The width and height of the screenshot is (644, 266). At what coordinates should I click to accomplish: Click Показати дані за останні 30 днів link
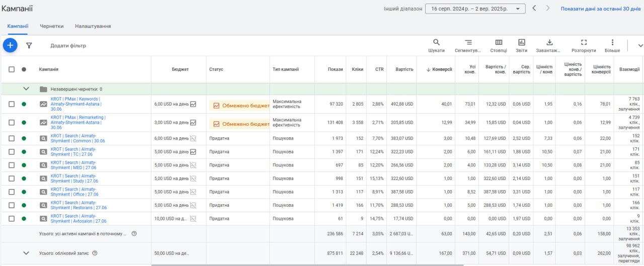click(x=601, y=9)
